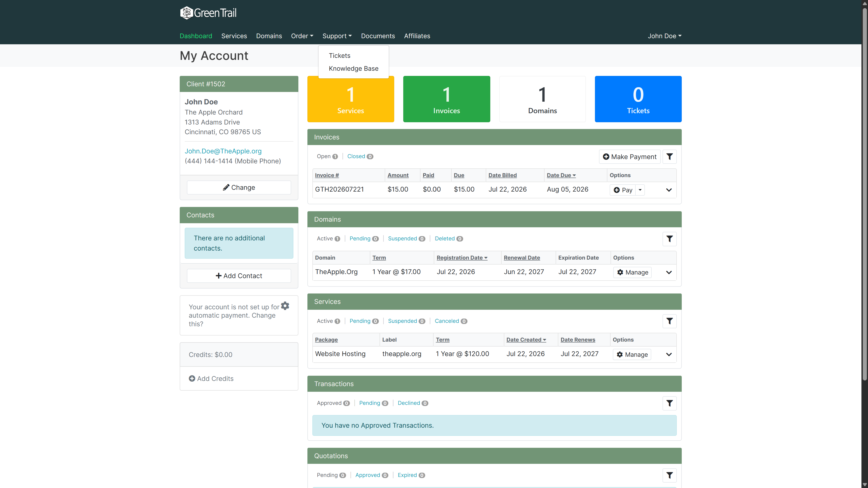Show Declined transactions tab
868x488 pixels.
(x=413, y=403)
